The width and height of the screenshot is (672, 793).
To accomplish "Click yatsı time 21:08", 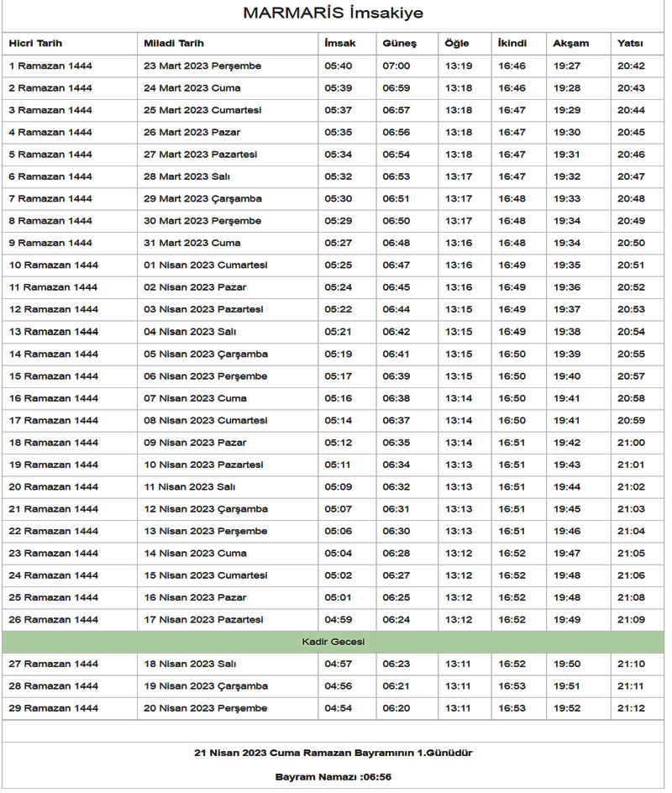I will point(631,598).
